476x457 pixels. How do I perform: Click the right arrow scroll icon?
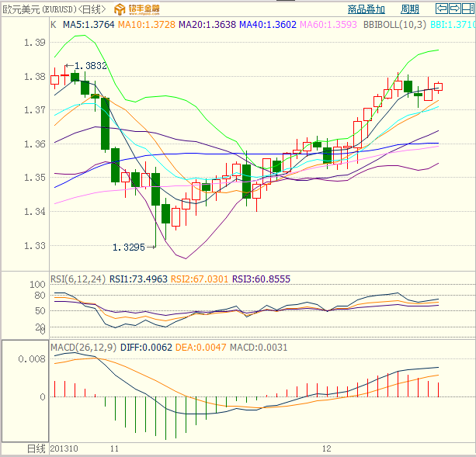pyautogui.click(x=454, y=9)
